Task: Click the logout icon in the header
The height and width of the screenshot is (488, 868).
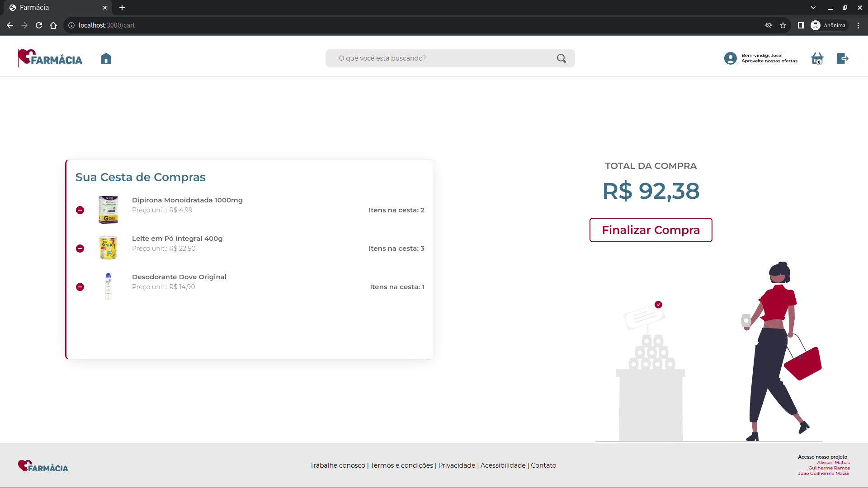Action: click(x=842, y=58)
